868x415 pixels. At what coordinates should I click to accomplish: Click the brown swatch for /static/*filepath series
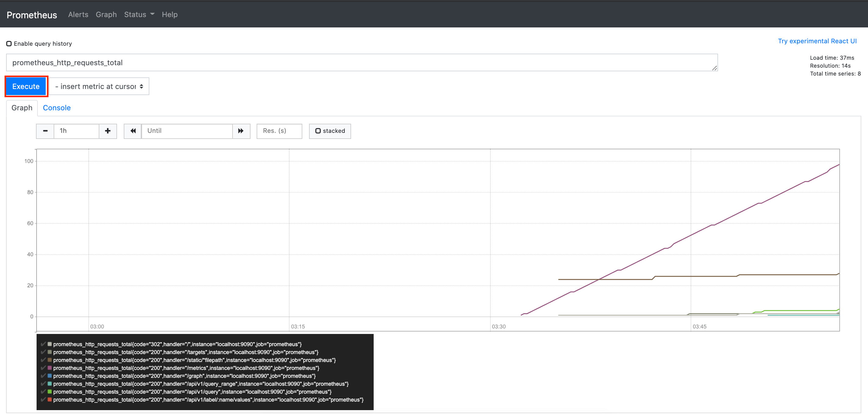click(x=50, y=360)
